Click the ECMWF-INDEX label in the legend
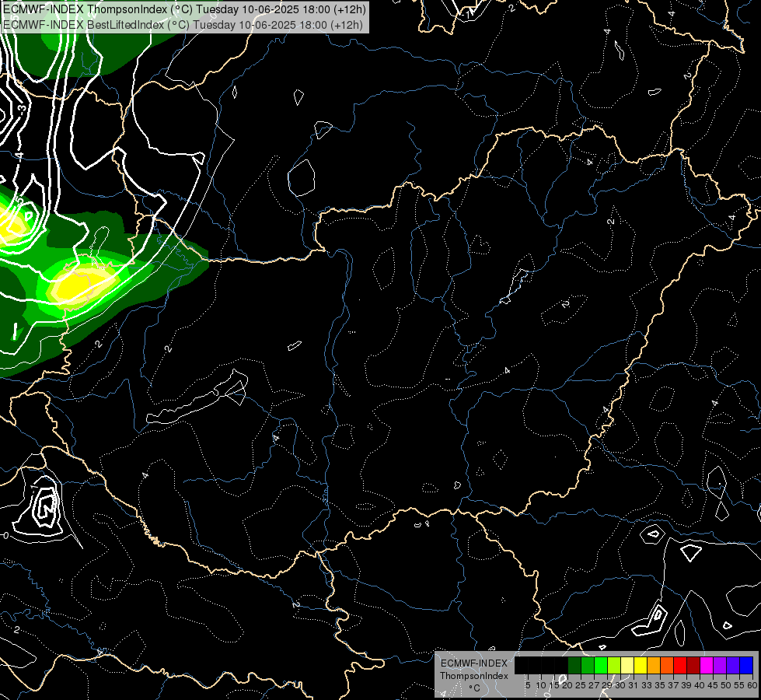This screenshot has width=761, height=700. [x=474, y=663]
